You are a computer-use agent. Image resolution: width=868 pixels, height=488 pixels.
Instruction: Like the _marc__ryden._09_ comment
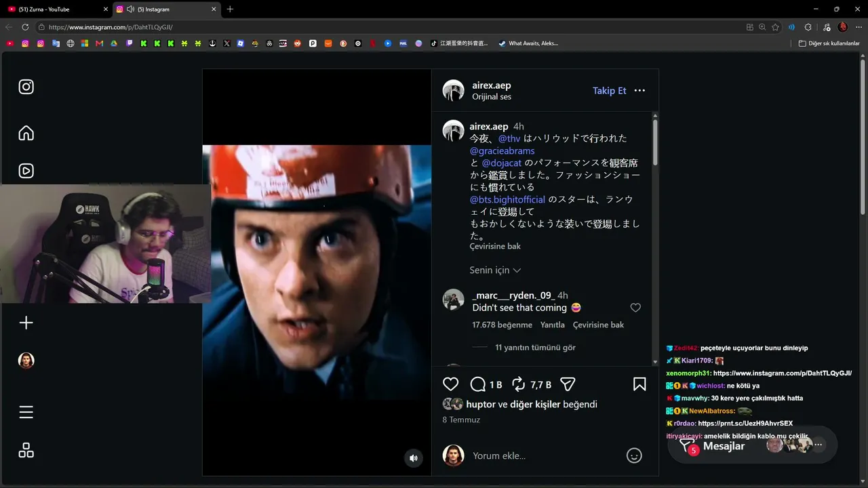pos(635,308)
